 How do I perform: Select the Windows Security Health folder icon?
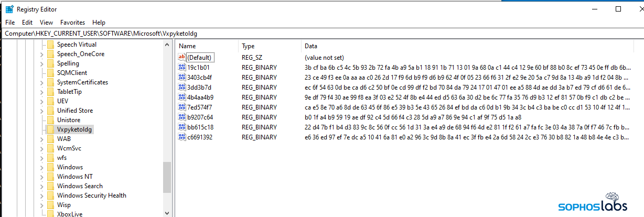[50, 196]
